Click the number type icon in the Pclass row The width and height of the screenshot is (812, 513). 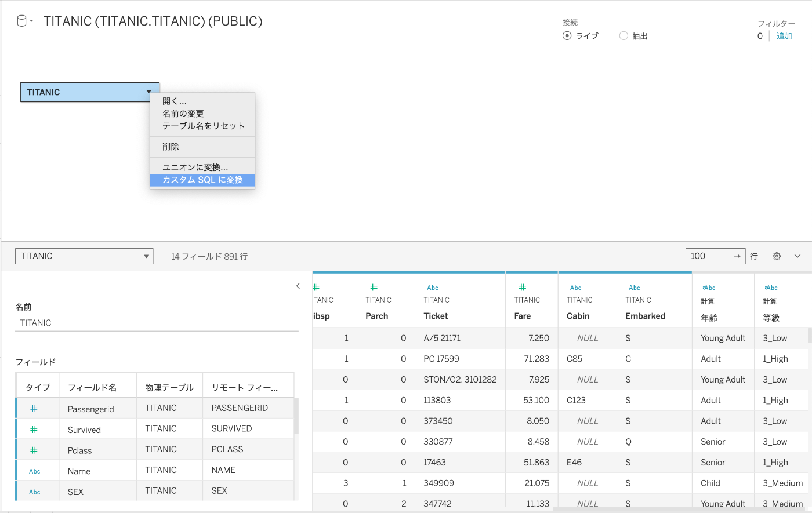(x=34, y=450)
